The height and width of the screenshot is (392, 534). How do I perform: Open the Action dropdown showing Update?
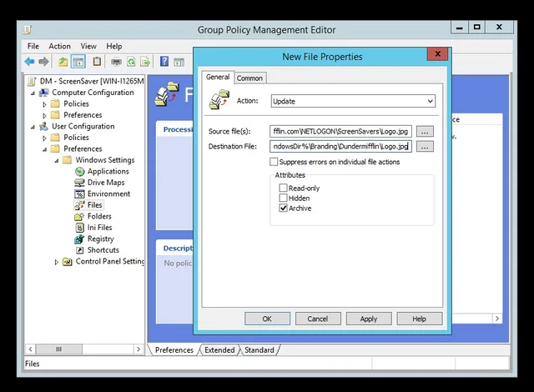click(x=353, y=101)
